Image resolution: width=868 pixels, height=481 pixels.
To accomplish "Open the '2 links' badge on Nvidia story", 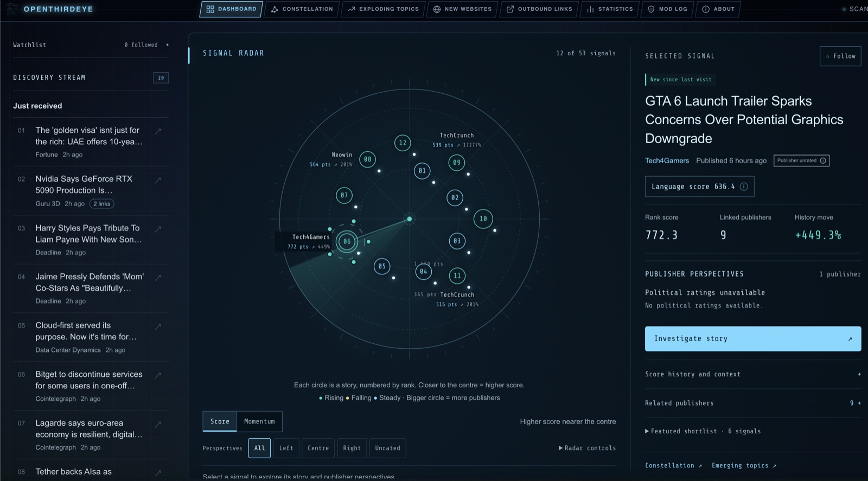I will point(101,204).
